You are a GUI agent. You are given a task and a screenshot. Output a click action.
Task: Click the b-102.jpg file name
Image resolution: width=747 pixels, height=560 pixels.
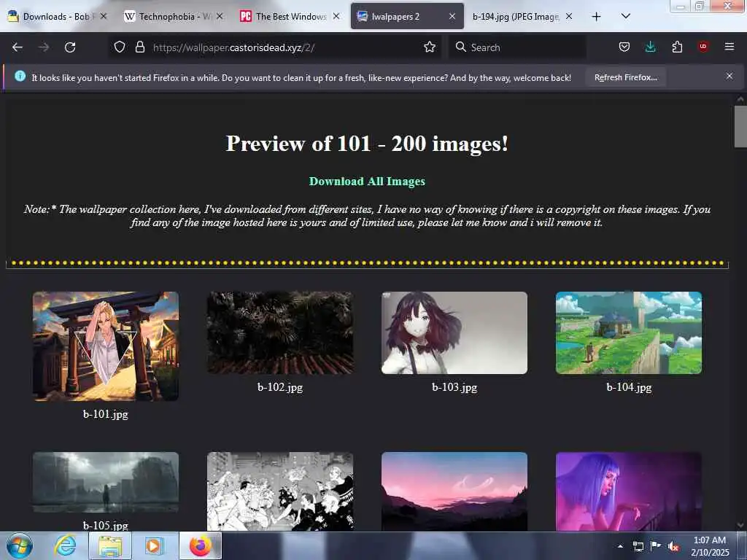point(280,387)
